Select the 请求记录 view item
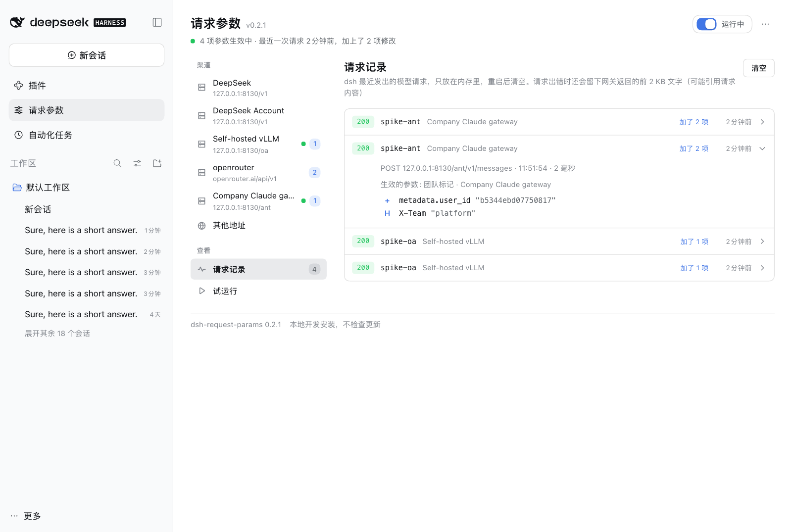This screenshot has height=532, width=792. [x=258, y=269]
